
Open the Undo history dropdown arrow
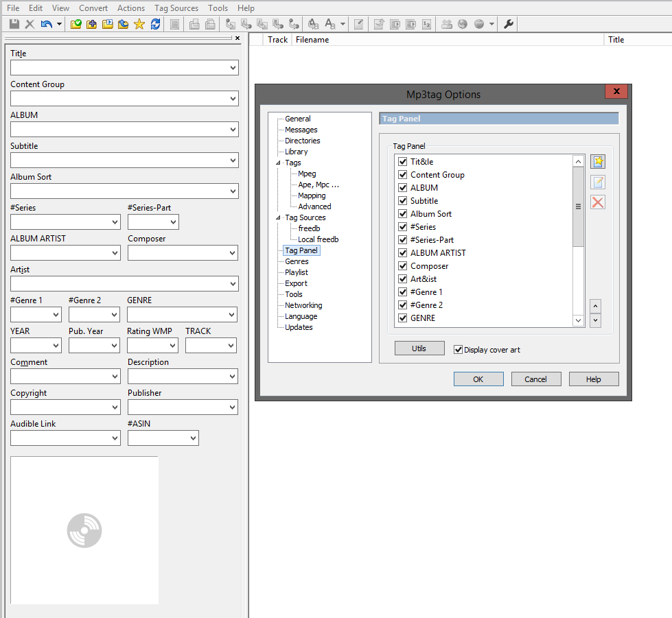[x=59, y=24]
